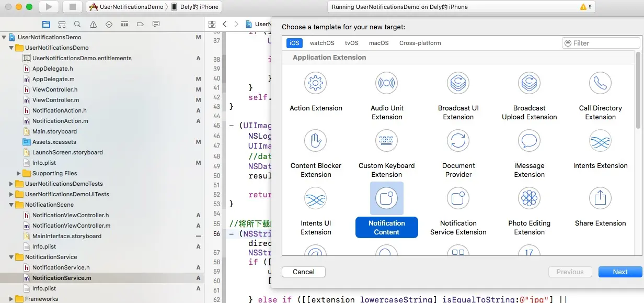The height and width of the screenshot is (303, 644).
Task: Click the template Filter field
Action: [x=601, y=43]
